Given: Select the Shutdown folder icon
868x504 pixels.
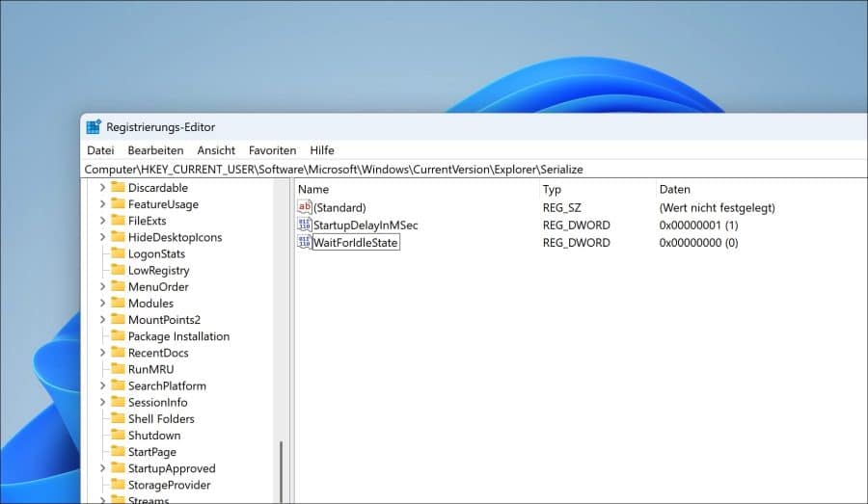Looking at the screenshot, I should point(118,435).
